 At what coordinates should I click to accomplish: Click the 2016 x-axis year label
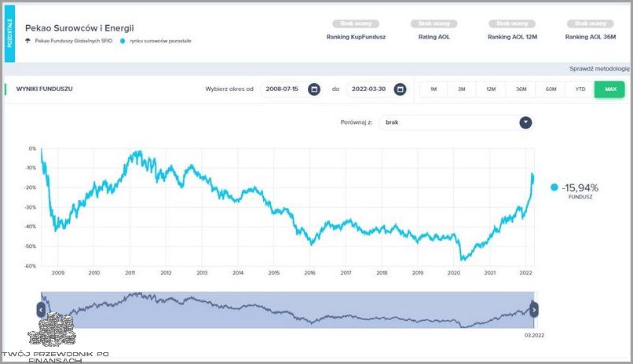(309, 273)
